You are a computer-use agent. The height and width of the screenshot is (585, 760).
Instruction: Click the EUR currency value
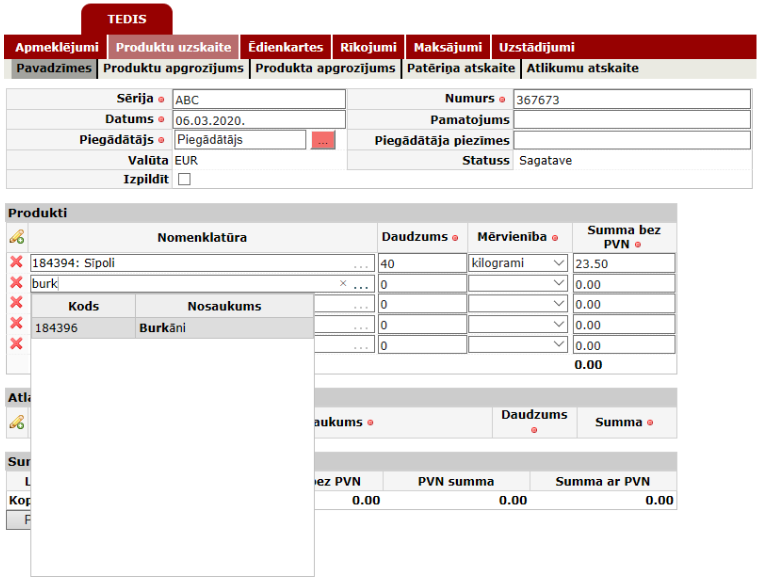coord(186,160)
